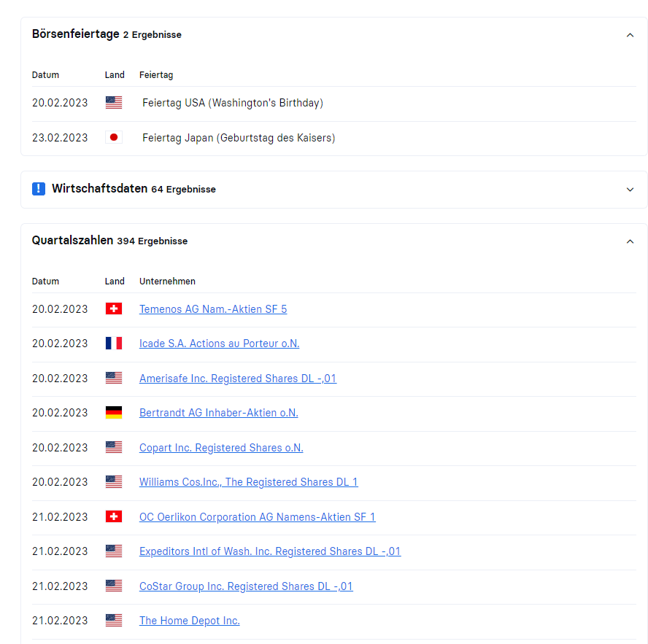Open Copart Inc. Registered Shares link
This screenshot has width=648, height=644.
pos(221,448)
